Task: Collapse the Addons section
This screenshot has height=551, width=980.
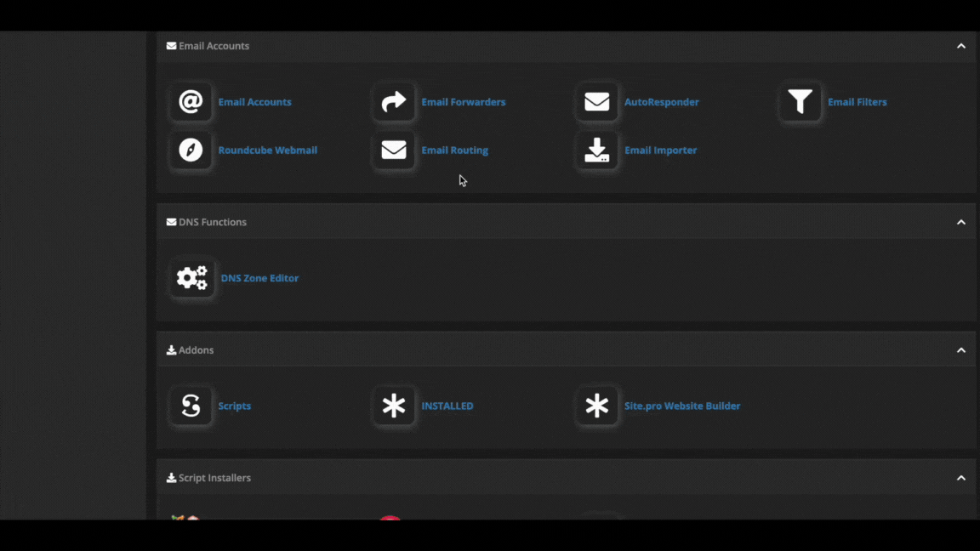Action: coord(960,350)
